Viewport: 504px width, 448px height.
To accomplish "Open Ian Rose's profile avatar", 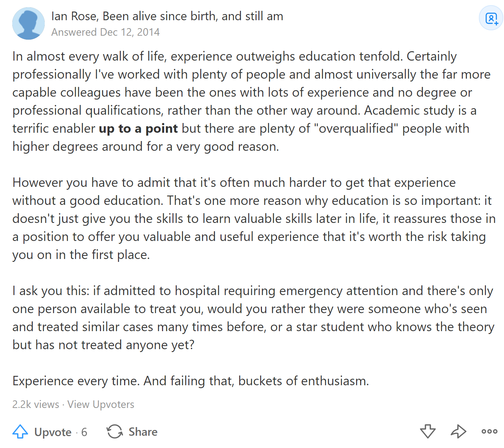I will [x=29, y=23].
